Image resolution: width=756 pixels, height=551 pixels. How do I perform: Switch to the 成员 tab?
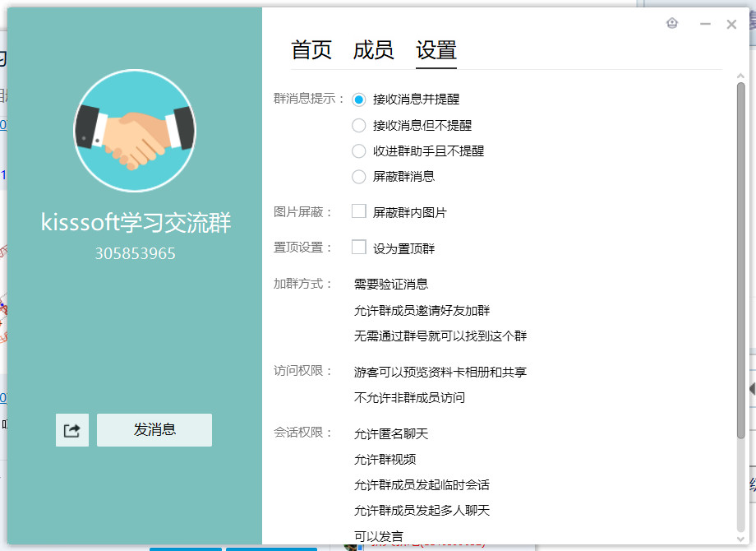pos(374,50)
